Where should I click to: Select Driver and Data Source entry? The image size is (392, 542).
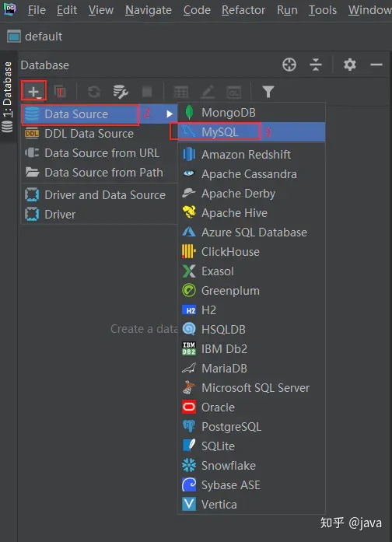pyautogui.click(x=100, y=195)
